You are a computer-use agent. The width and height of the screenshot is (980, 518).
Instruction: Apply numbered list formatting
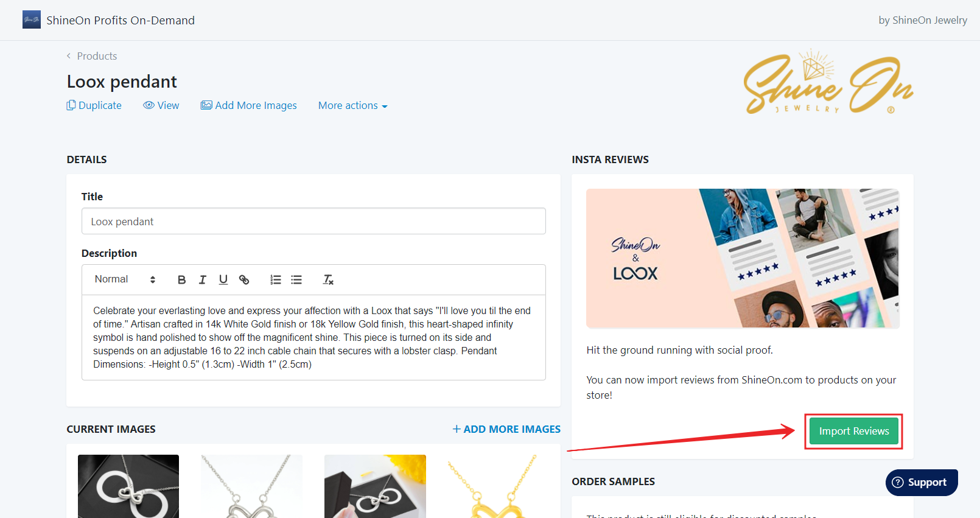click(276, 279)
